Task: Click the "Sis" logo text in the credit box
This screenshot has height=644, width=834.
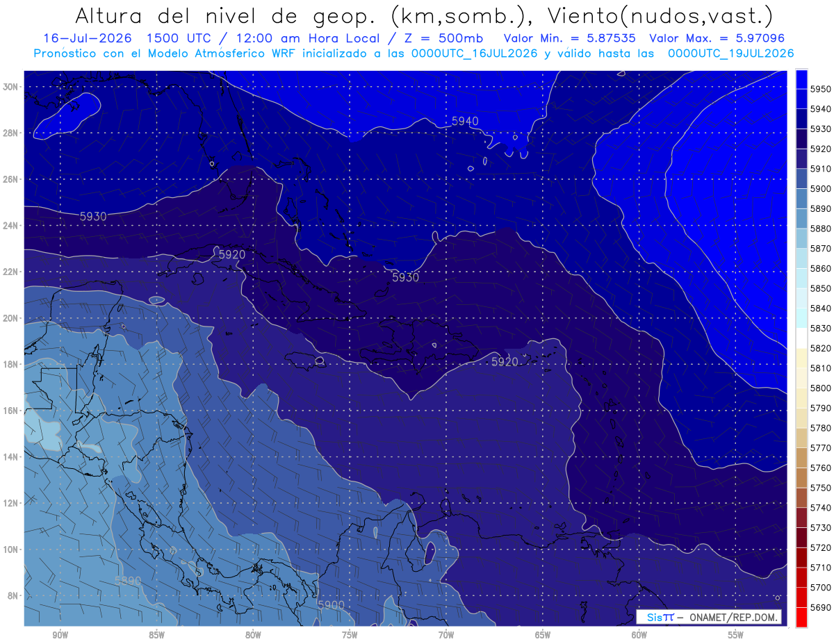Action: 655,617
